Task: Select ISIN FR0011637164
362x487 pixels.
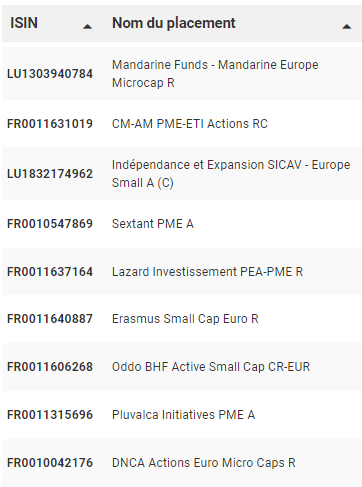Action: coord(50,272)
